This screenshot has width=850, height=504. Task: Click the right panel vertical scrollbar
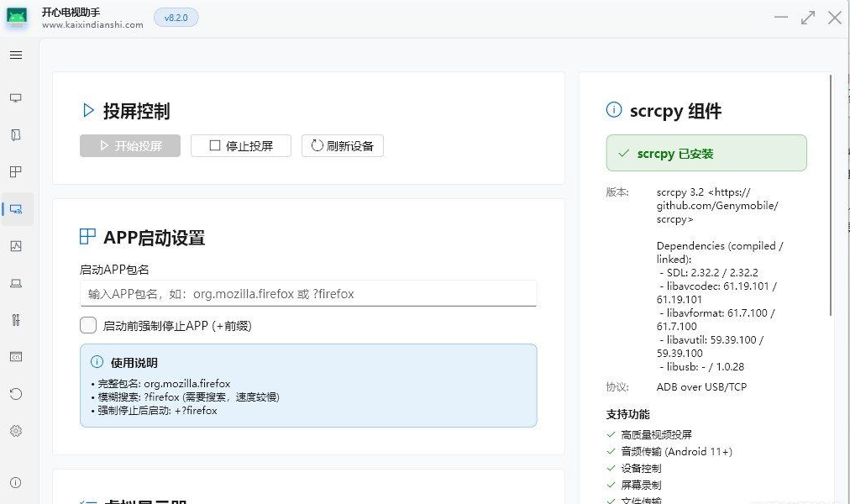[832, 193]
